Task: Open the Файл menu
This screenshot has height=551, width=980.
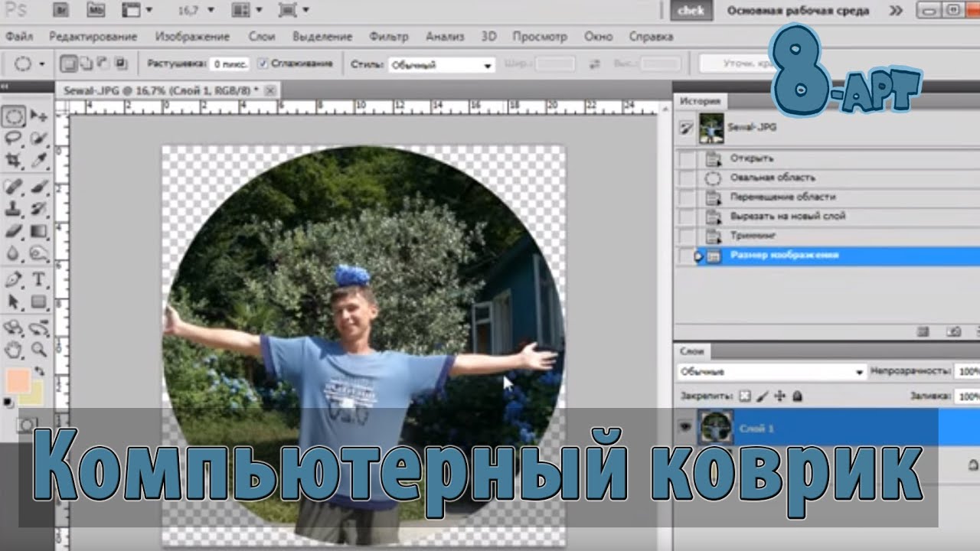Action: pos(18,37)
